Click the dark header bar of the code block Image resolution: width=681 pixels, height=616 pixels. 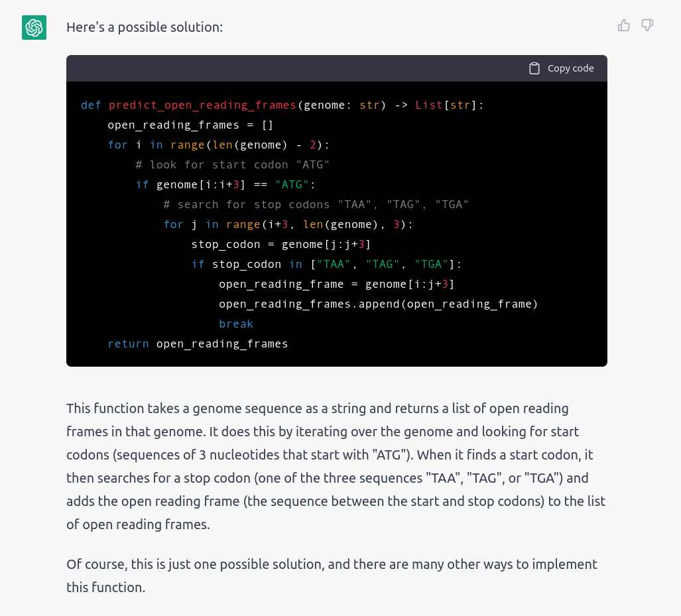tap(337, 68)
